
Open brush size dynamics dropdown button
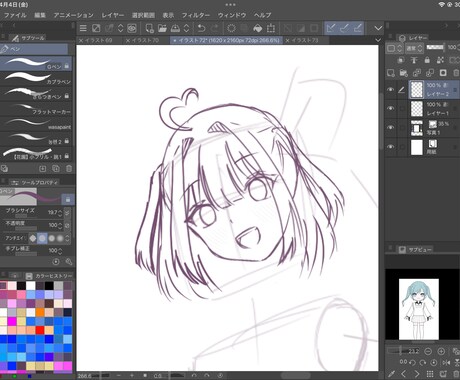coord(67,213)
